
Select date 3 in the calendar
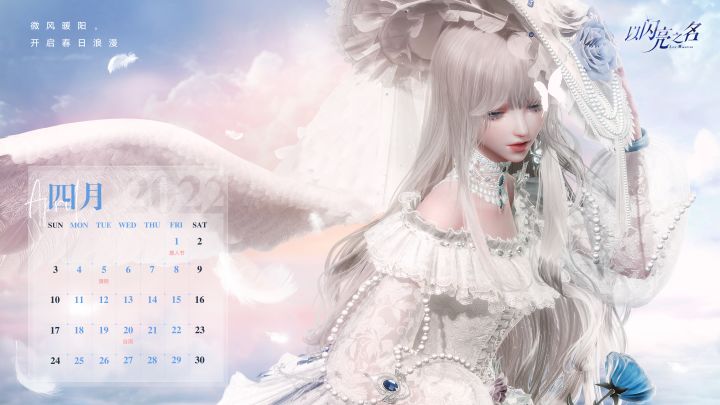click(x=56, y=270)
